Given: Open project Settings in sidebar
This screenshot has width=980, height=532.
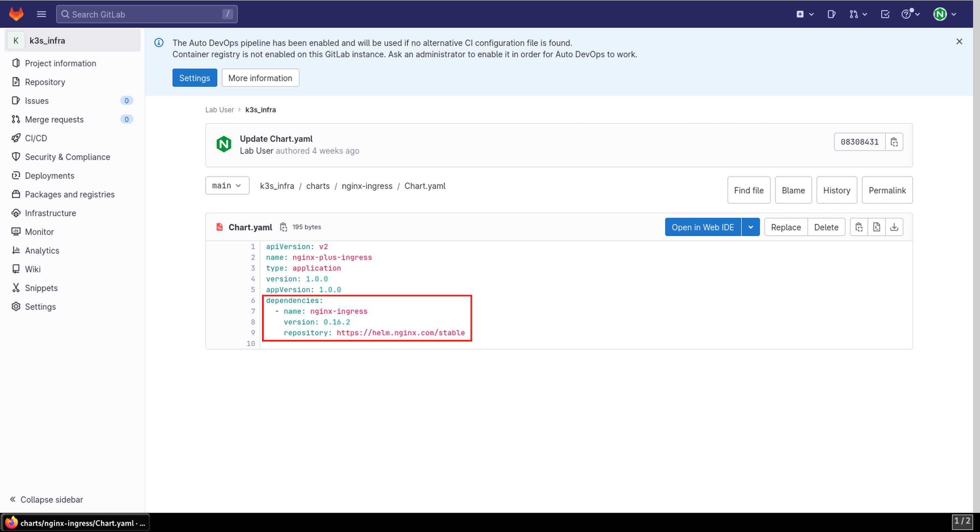Looking at the screenshot, I should 73,306.
